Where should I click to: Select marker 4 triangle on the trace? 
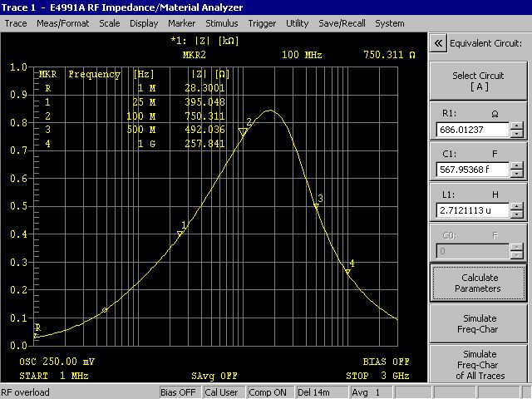(347, 272)
